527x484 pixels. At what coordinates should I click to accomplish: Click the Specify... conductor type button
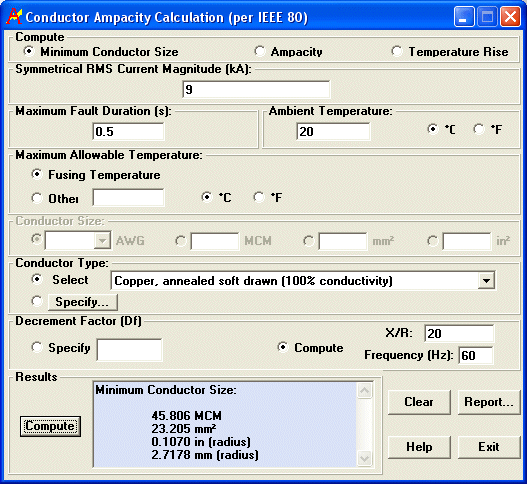click(x=83, y=302)
